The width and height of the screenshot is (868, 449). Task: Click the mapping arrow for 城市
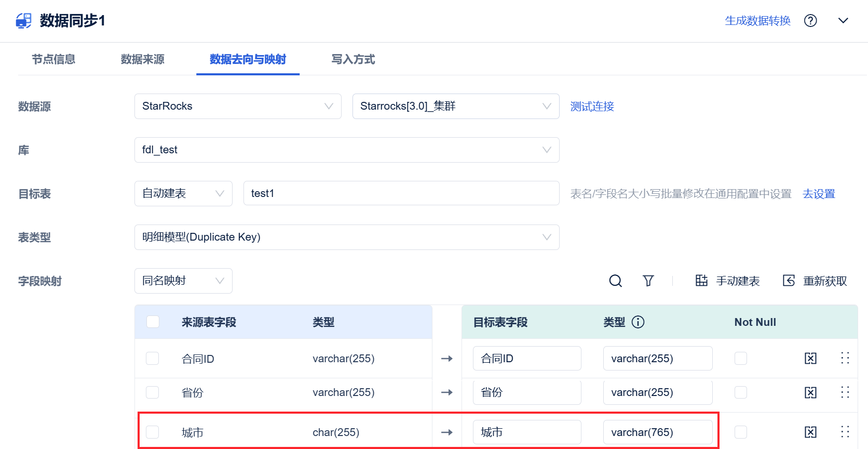coord(447,432)
